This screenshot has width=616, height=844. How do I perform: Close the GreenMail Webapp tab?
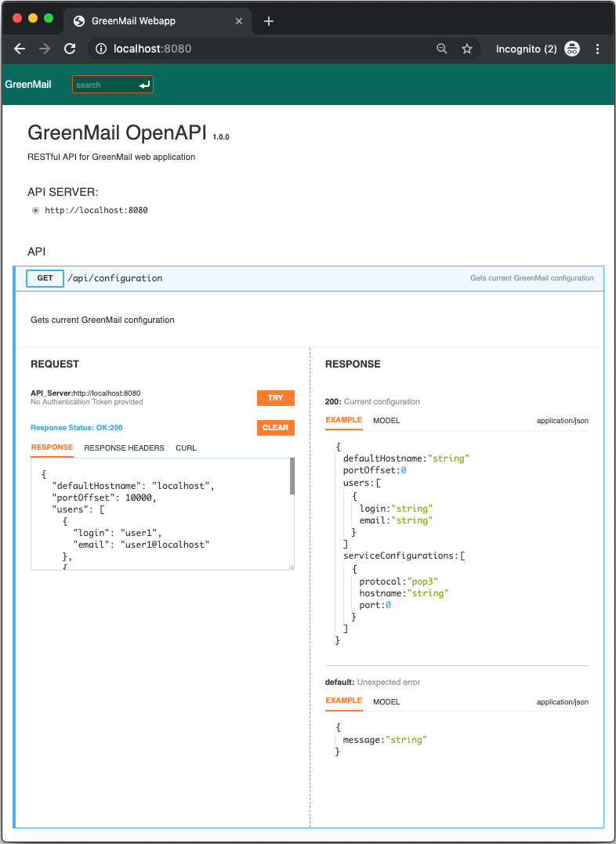point(239,21)
